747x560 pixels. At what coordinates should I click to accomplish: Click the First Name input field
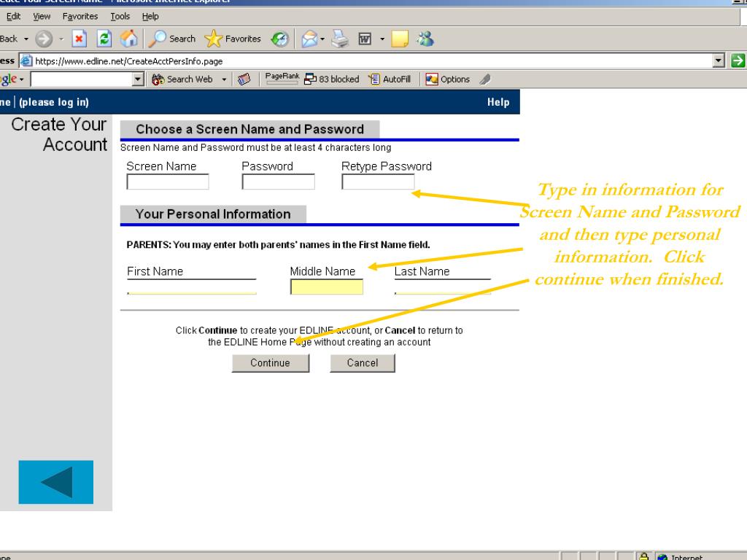192,287
